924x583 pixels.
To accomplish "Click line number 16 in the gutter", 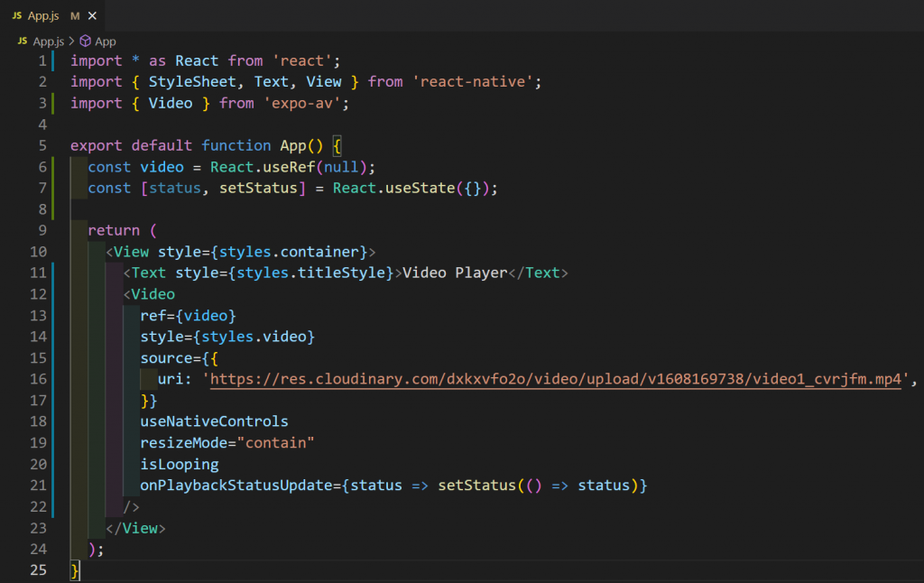I will (x=38, y=379).
